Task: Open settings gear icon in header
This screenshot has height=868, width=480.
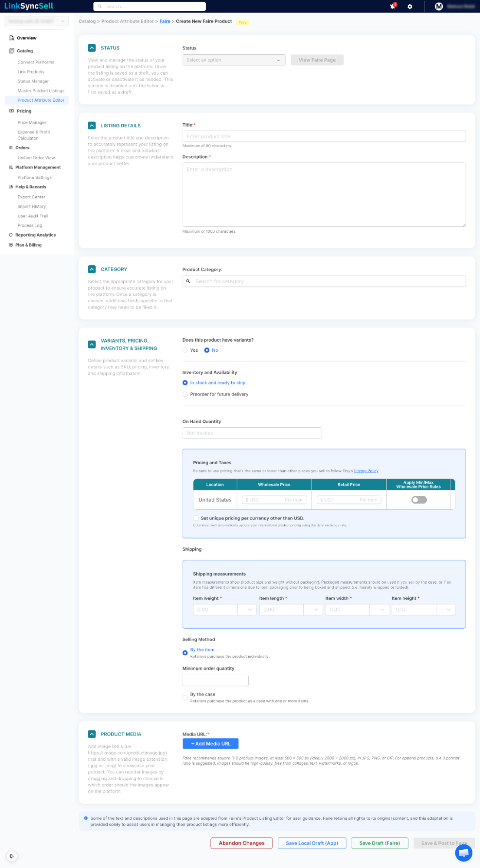Action: pos(410,7)
